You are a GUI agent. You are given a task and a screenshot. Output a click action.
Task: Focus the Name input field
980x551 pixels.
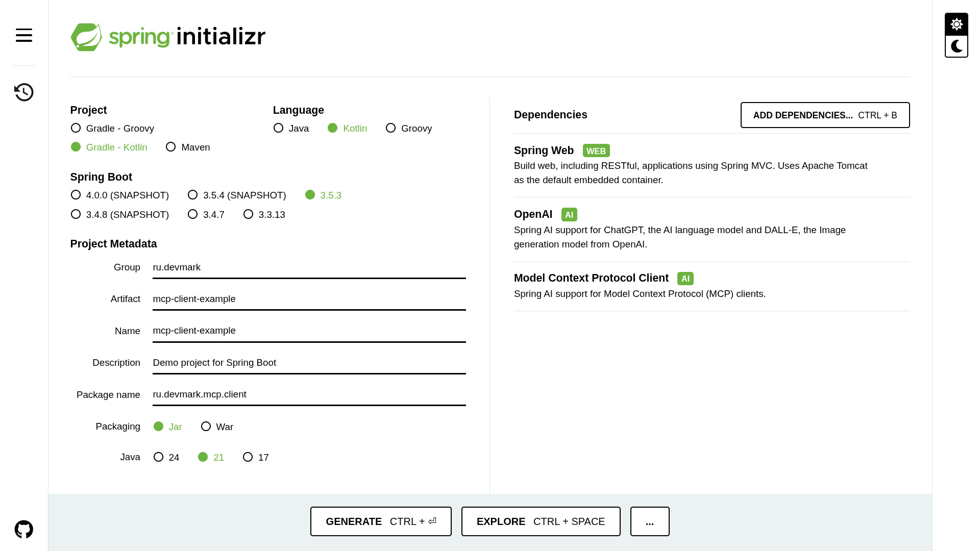pos(309,331)
